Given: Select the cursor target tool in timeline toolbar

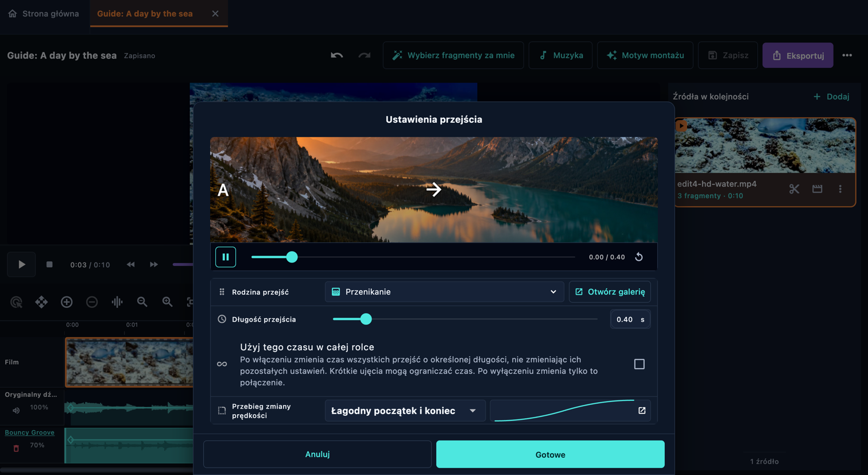Looking at the screenshot, I should pyautogui.click(x=16, y=302).
